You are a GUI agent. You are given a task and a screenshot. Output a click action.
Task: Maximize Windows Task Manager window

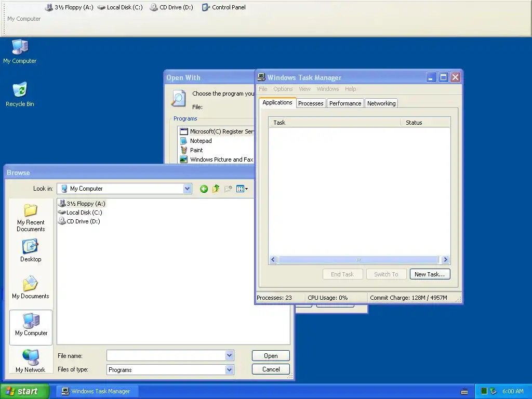pos(443,78)
